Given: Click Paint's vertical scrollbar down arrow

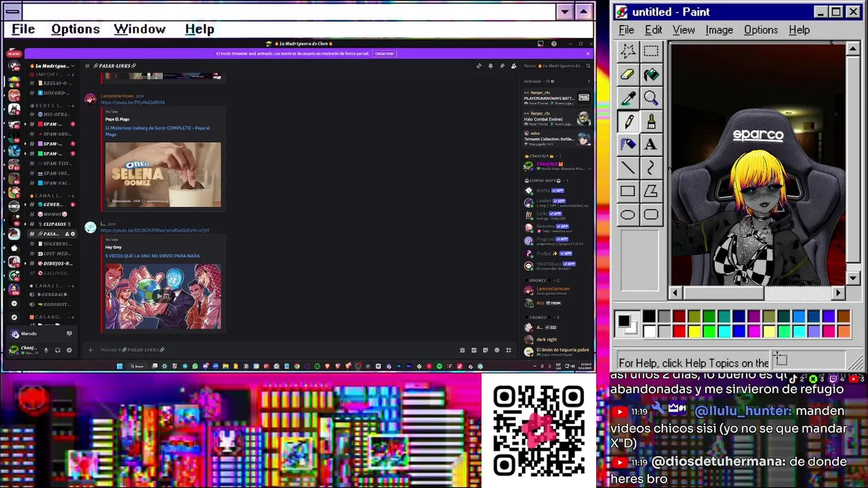Looking at the screenshot, I should click(x=853, y=278).
